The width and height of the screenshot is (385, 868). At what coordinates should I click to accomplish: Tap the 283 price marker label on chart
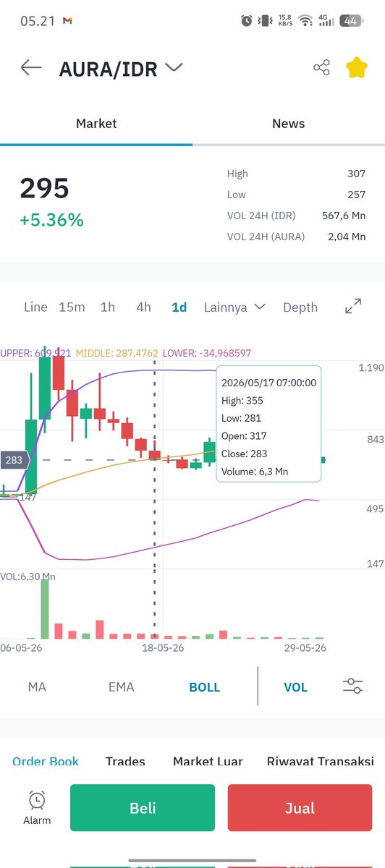pos(14,459)
